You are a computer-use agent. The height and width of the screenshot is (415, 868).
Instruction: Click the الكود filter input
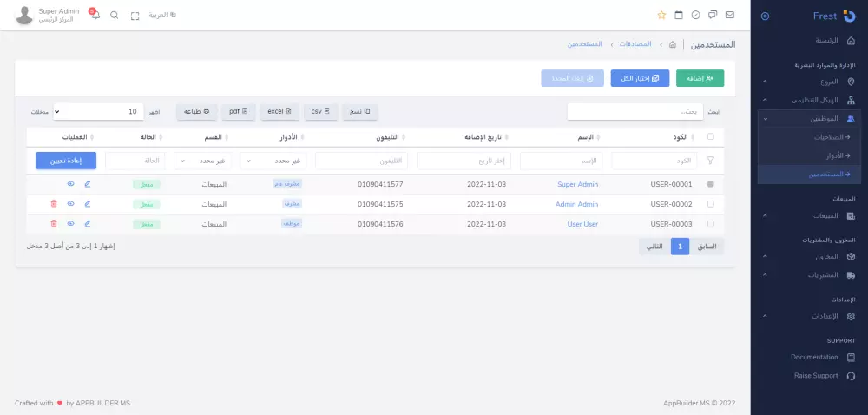pos(654,161)
